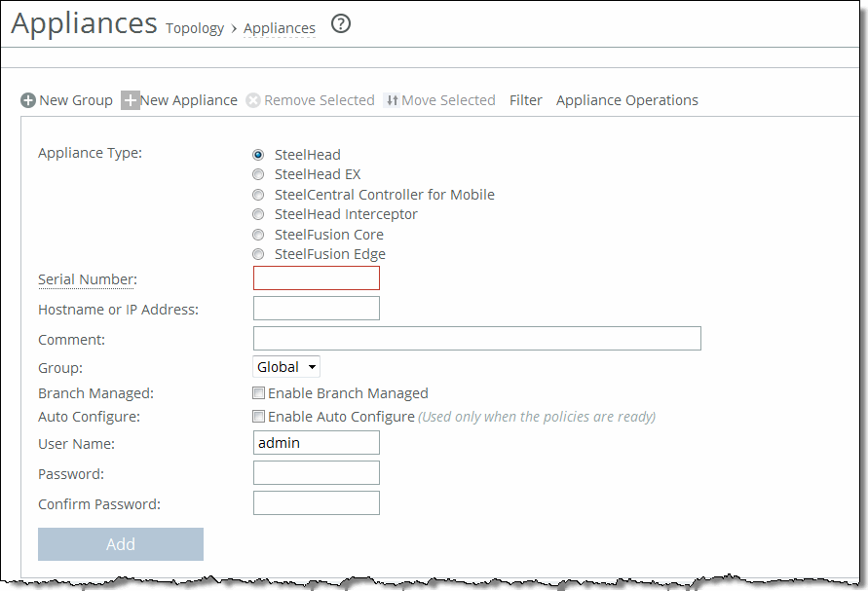Image resolution: width=868 pixels, height=591 pixels.
Task: Select the SteelHead EX radio button
Action: (258, 174)
